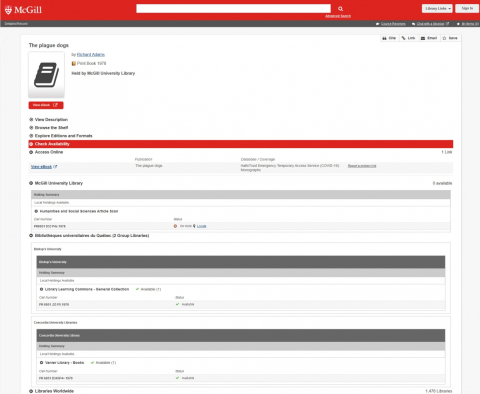Click the book cover thumbnail
The width and height of the screenshot is (480, 394).
46,75
